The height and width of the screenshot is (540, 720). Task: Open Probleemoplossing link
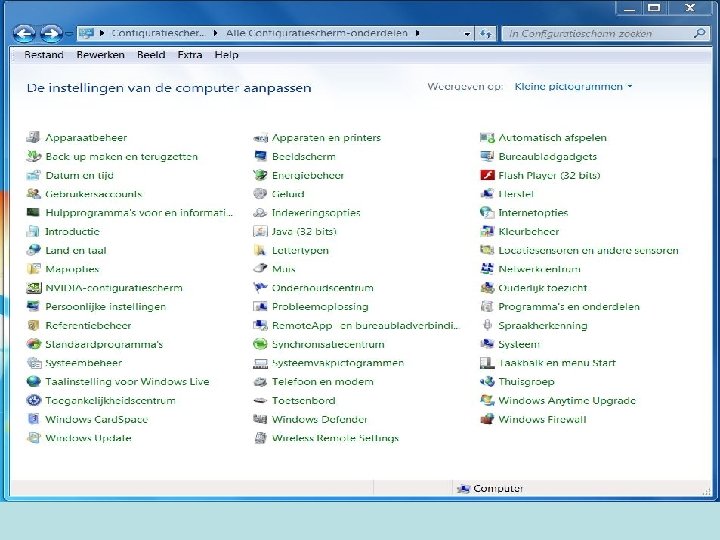pyautogui.click(x=320, y=306)
